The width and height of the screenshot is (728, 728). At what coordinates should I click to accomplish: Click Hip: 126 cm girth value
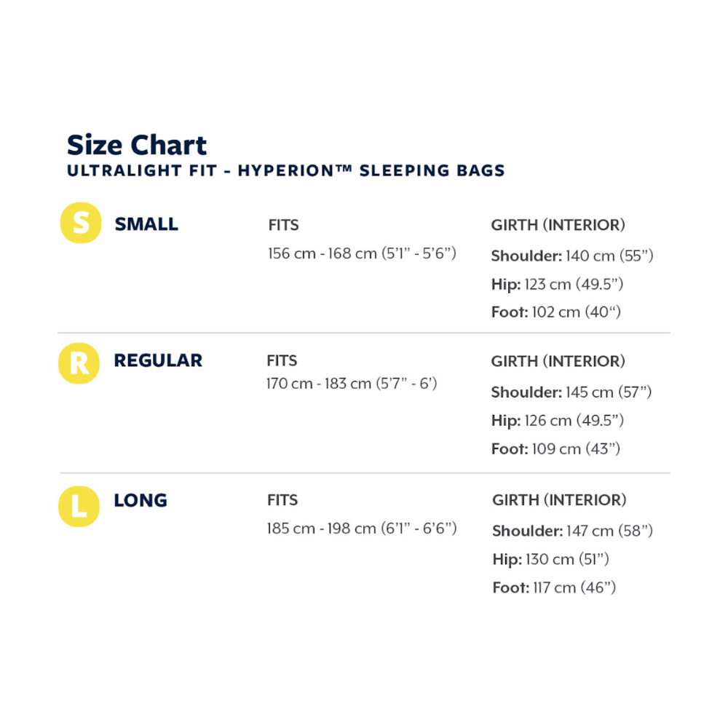pos(558,421)
